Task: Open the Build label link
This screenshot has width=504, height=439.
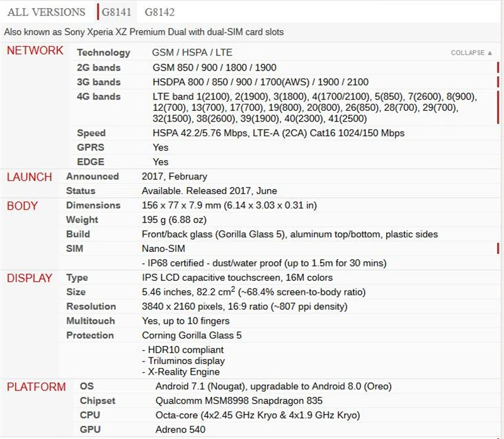Action: pos(78,234)
